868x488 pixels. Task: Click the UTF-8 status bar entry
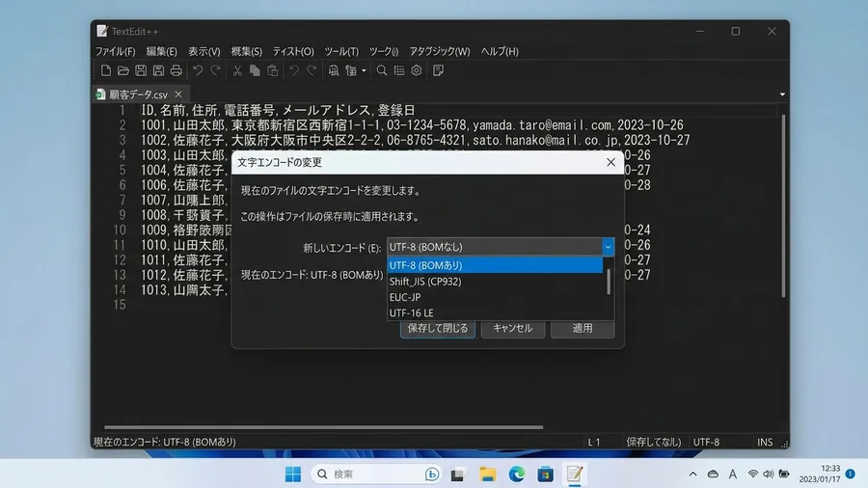click(706, 442)
